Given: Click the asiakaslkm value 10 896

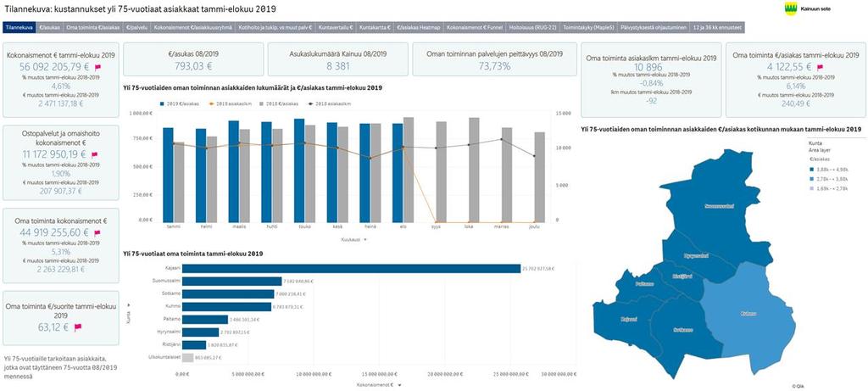Looking at the screenshot, I should pyautogui.click(x=648, y=66).
